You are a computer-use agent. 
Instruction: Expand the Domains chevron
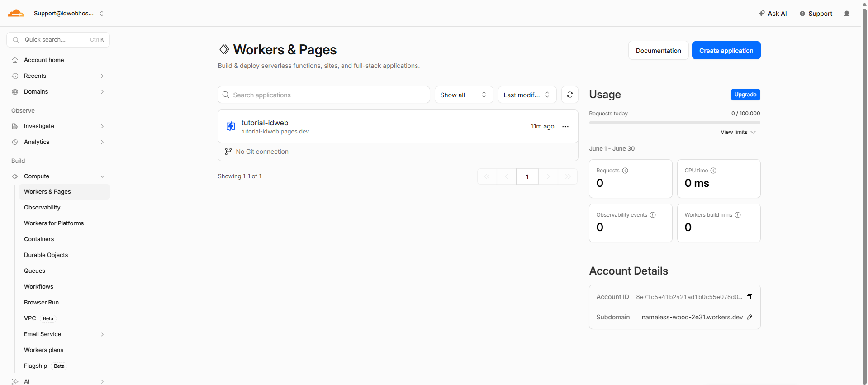coord(102,92)
